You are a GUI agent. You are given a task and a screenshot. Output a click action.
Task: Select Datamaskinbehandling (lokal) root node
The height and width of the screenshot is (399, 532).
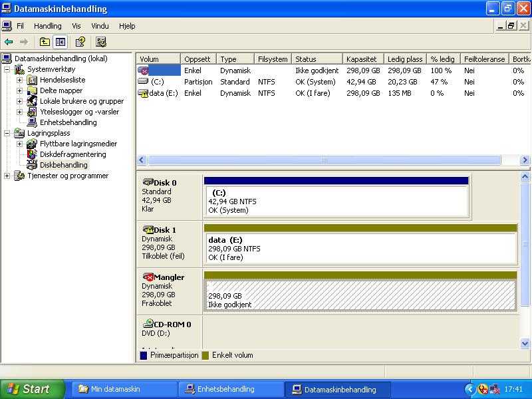point(61,59)
